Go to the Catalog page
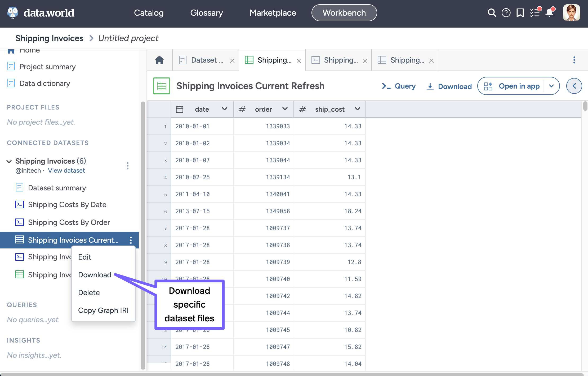Image resolution: width=588 pixels, height=376 pixels. (149, 13)
